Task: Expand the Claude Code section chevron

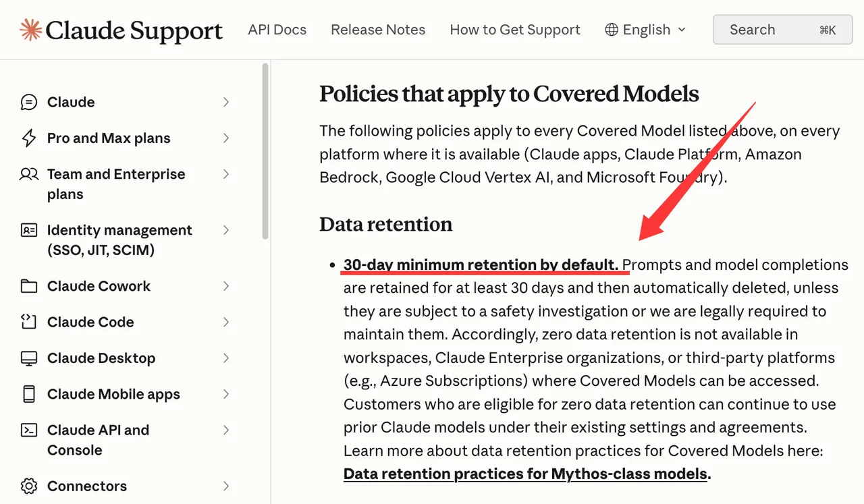Action: (x=226, y=322)
